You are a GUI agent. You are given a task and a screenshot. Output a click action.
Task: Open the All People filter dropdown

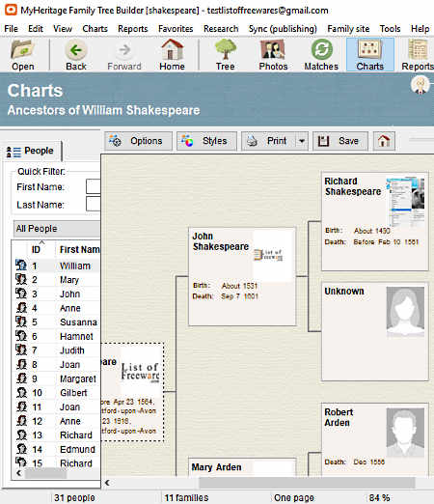57,229
